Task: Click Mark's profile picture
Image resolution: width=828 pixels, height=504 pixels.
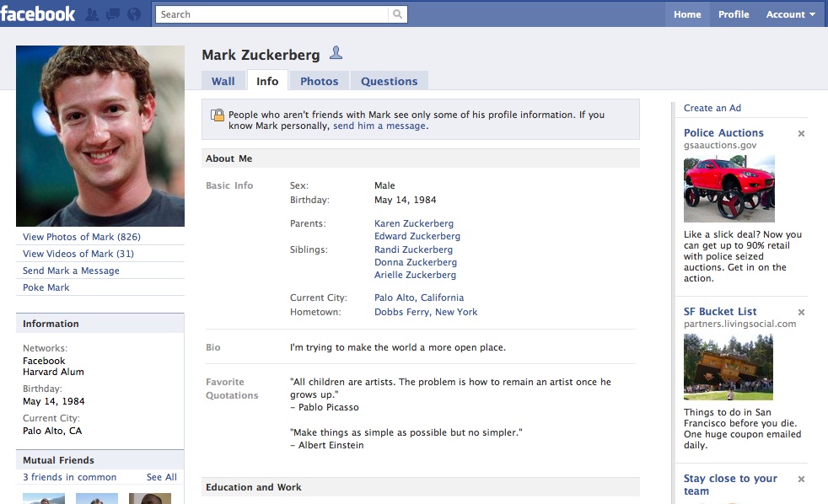Action: [99, 136]
